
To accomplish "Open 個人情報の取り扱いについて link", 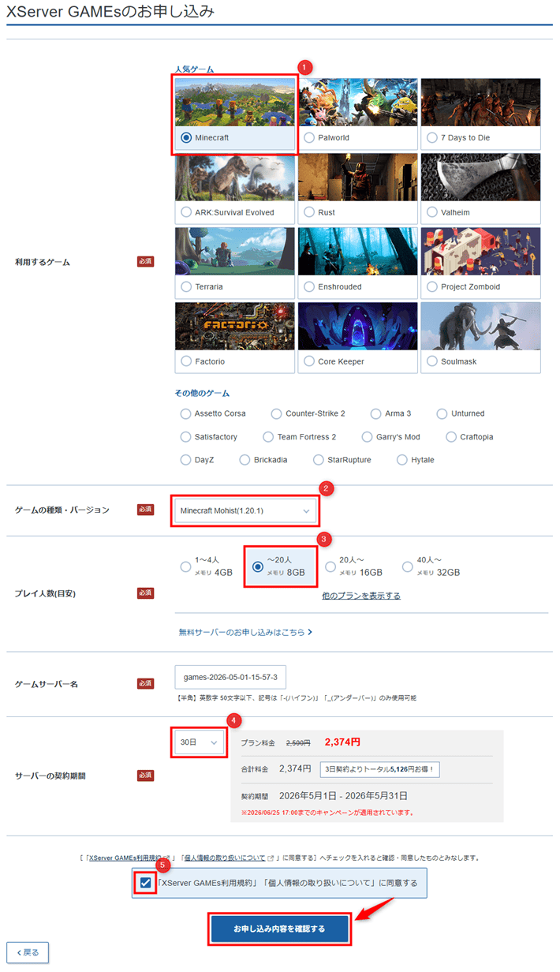I will coord(224,857).
